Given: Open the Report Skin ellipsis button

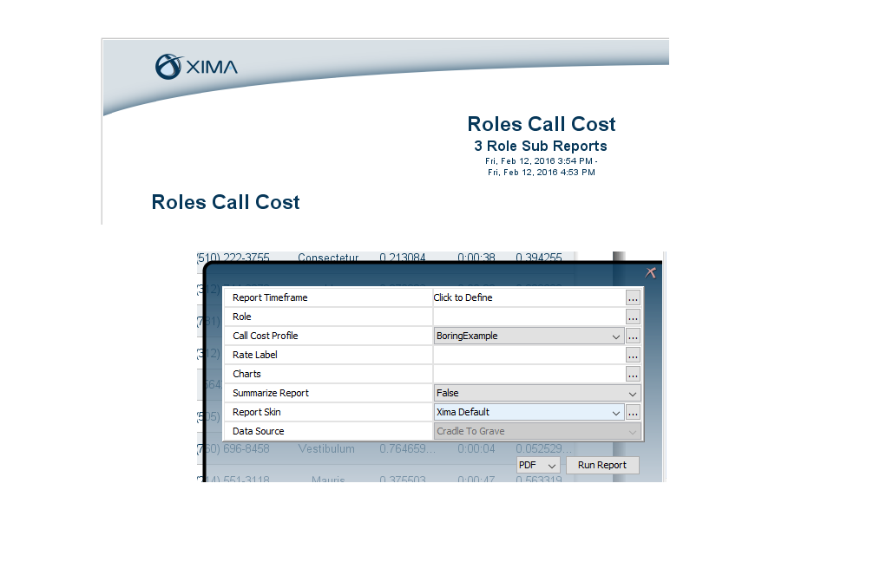Looking at the screenshot, I should click(633, 413).
